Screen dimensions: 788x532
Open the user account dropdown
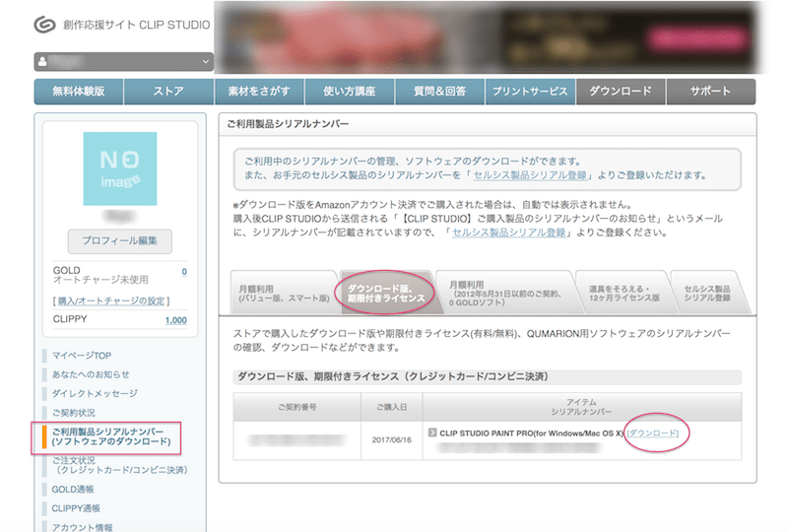[x=124, y=61]
